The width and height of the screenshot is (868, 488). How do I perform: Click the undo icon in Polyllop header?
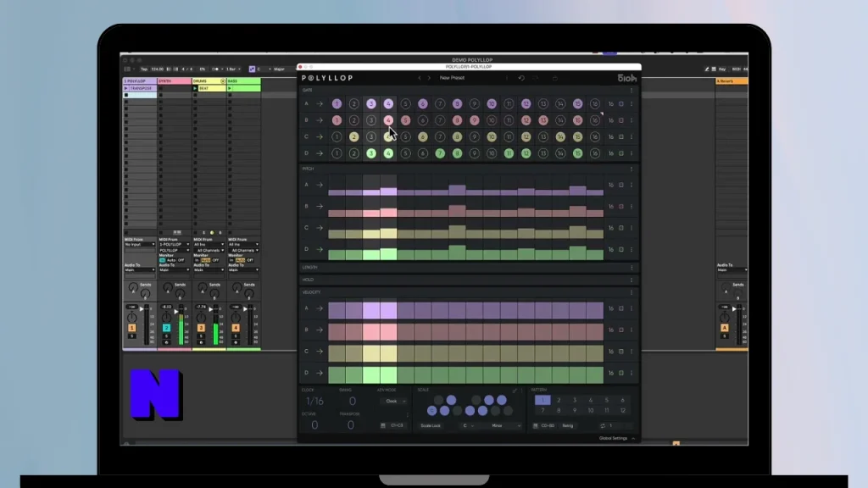pyautogui.click(x=521, y=78)
